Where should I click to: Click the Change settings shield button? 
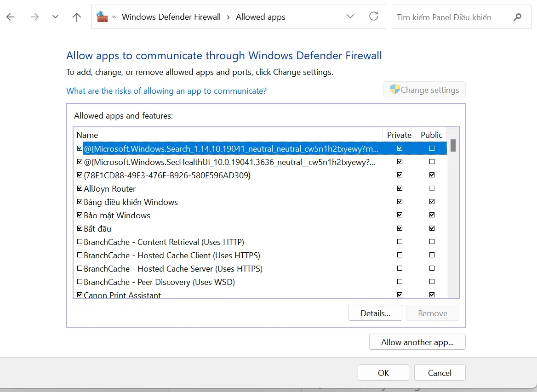(424, 90)
